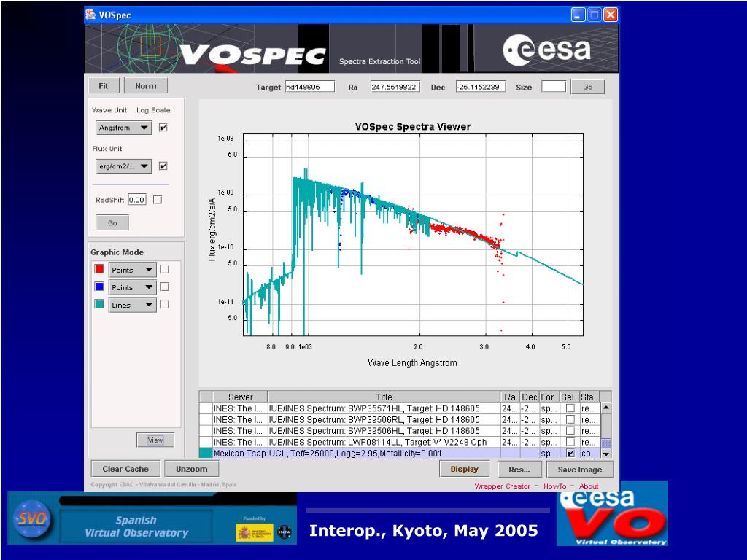Select checkbox for SWP35571HL spectrum row
This screenshot has height=560, width=747.
(x=570, y=408)
